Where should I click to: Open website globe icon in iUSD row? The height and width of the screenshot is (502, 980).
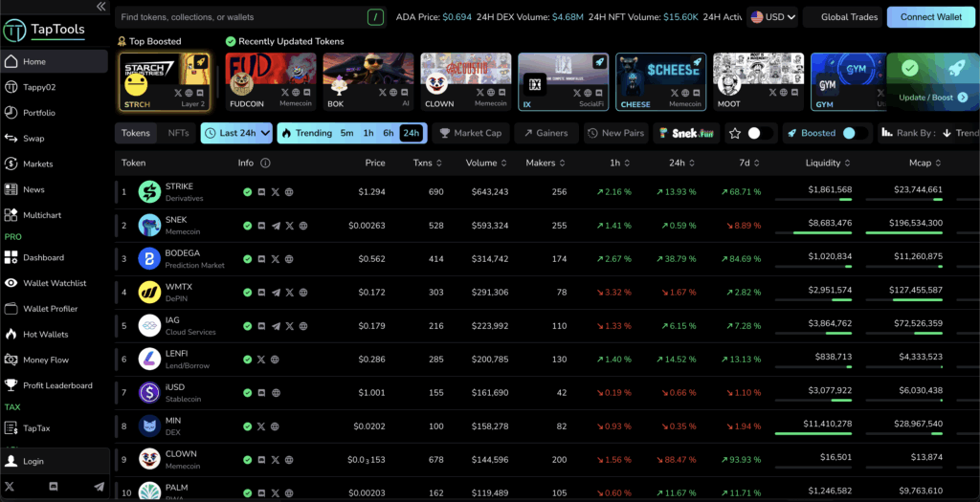coord(276,393)
